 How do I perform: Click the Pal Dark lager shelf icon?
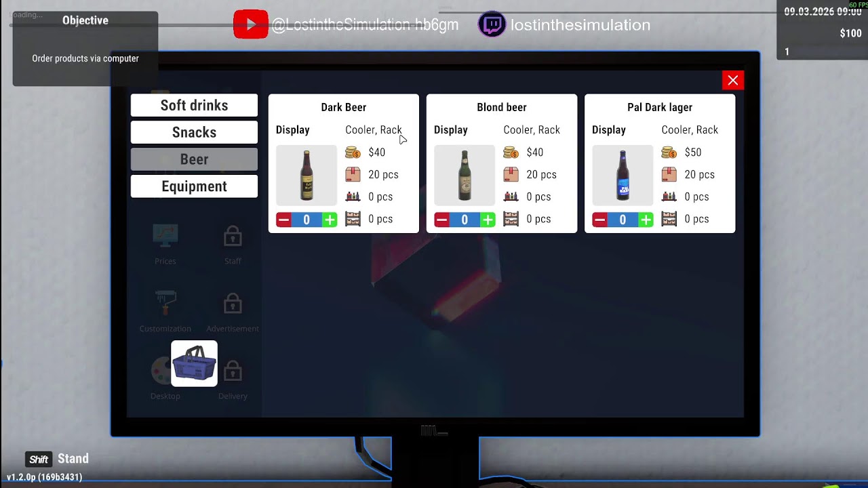669,219
